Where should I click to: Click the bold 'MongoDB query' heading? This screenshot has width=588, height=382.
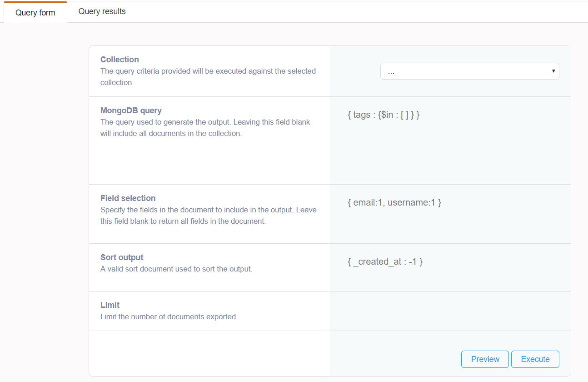pyautogui.click(x=131, y=111)
